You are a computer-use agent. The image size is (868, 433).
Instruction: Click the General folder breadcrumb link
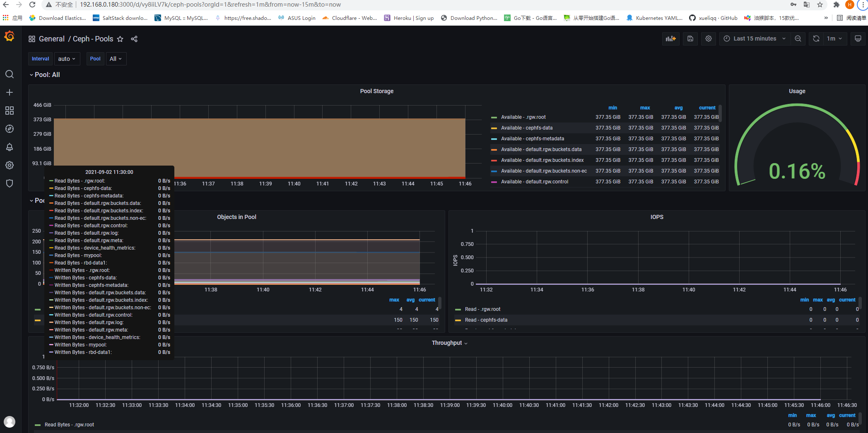click(51, 39)
